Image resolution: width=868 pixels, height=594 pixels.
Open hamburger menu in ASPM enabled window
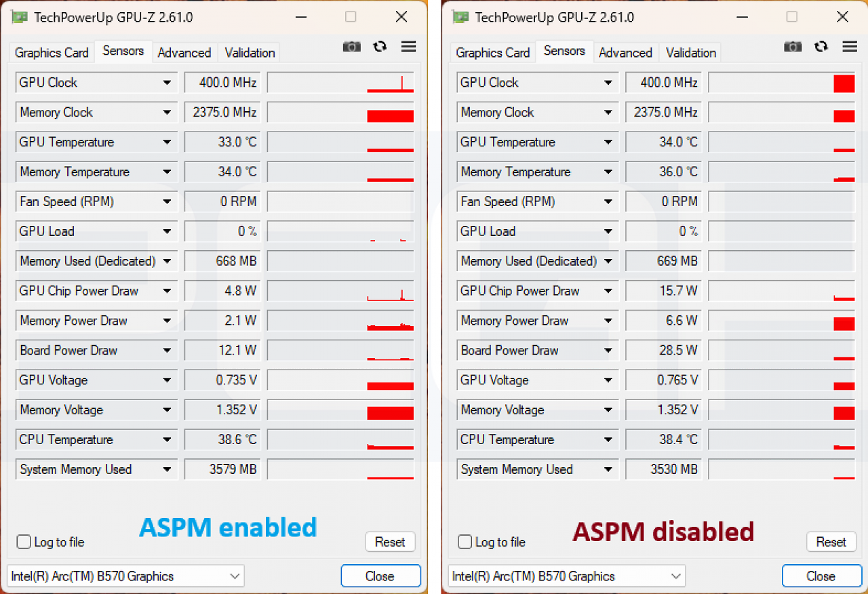click(x=408, y=46)
